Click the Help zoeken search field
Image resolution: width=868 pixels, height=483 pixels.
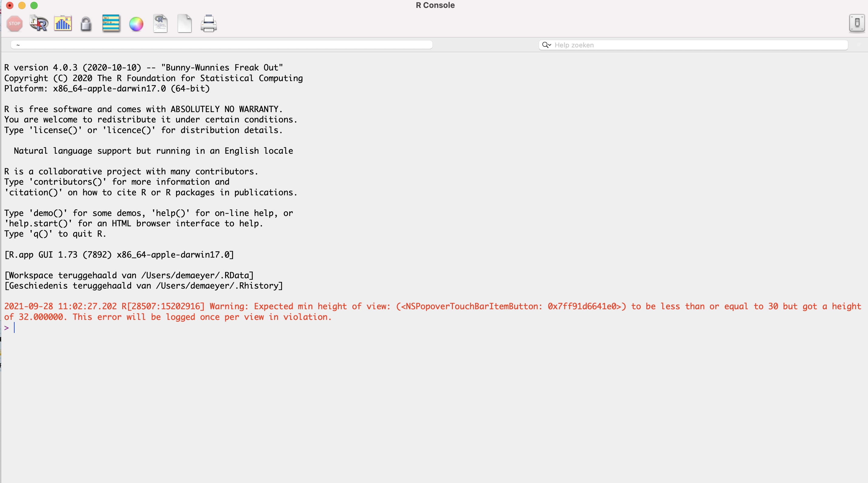point(693,45)
